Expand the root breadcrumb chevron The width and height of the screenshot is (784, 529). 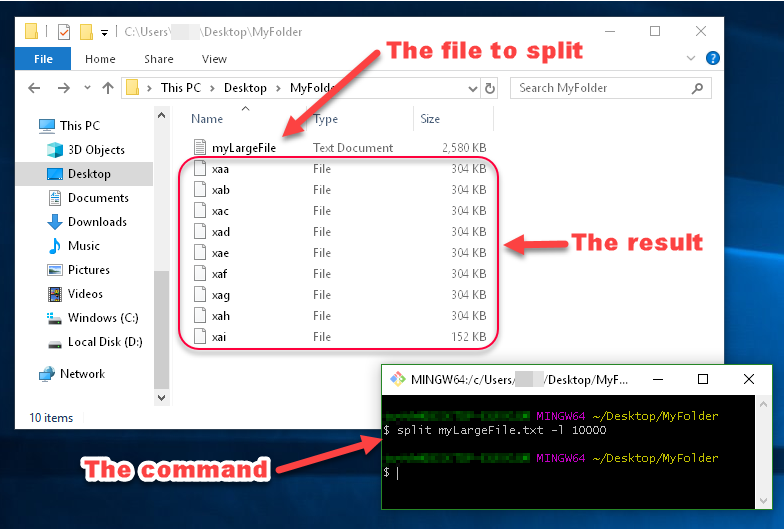(x=149, y=88)
